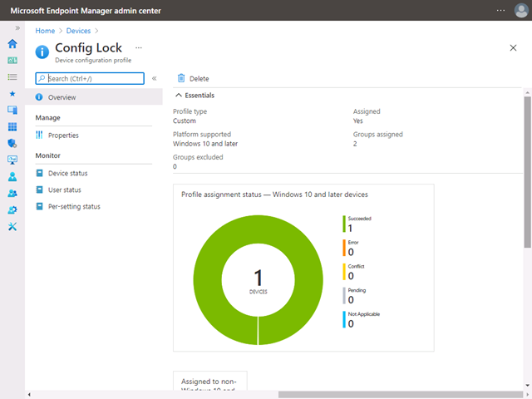Click the green Succeeded legend swatch
Image resolution: width=532 pixels, height=399 pixels.
(x=344, y=224)
